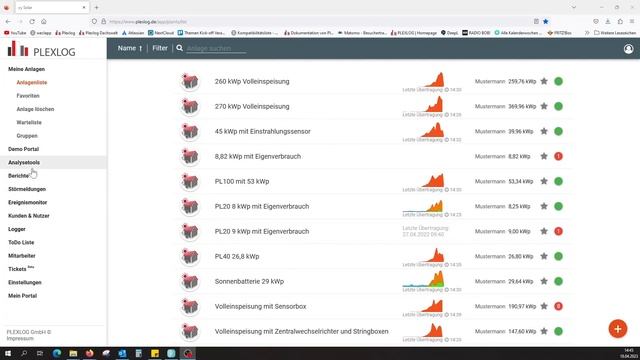
Task: Open Störmeldungen
Action: pos(27,189)
